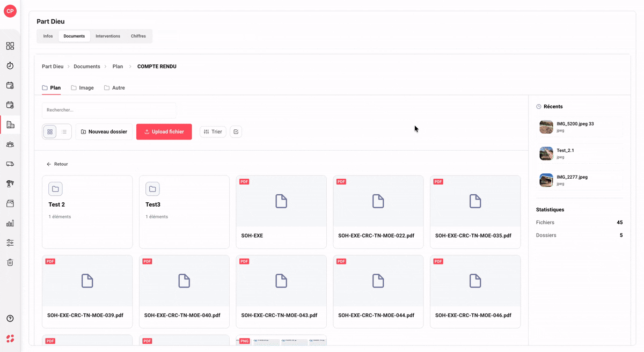Open recent file IMG_2277.jpeg
The width and height of the screenshot is (644, 352).
tap(580, 180)
